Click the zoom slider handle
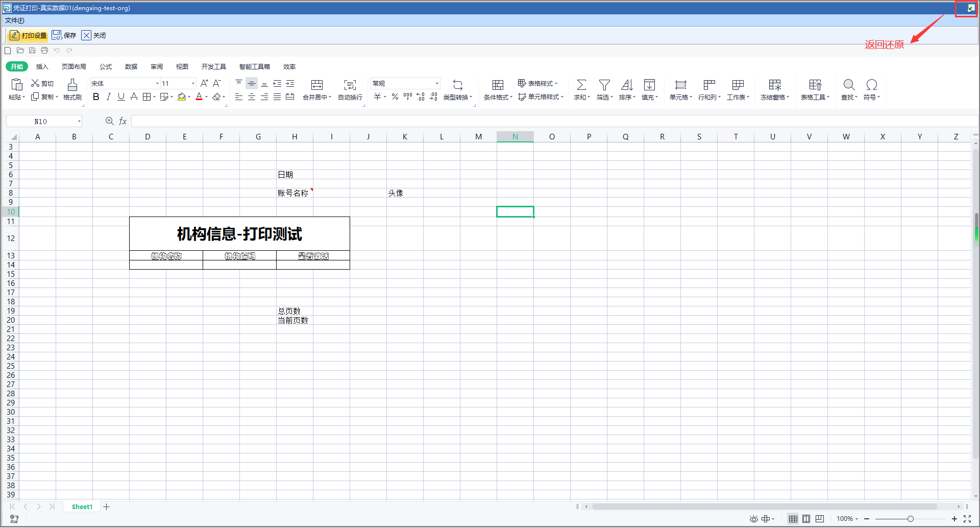 (910, 519)
